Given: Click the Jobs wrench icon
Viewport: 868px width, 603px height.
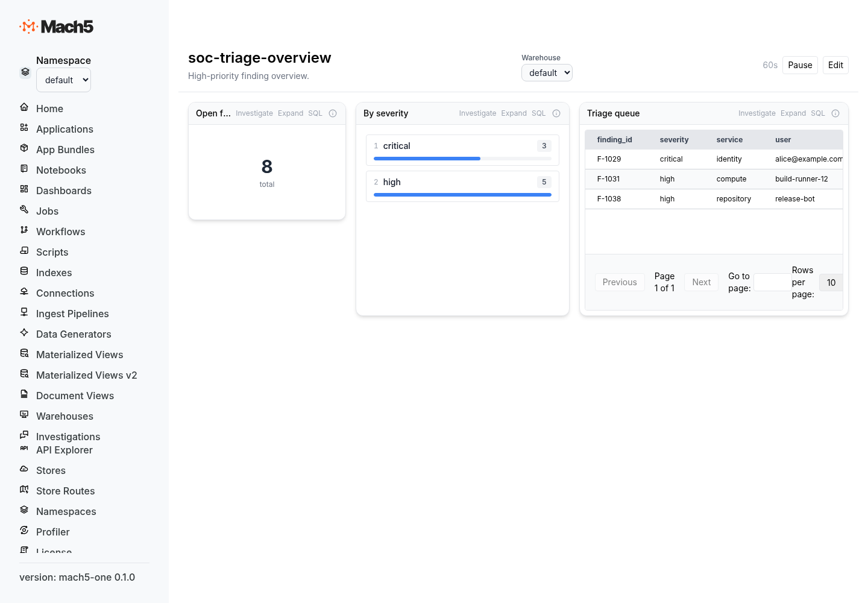Looking at the screenshot, I should (24, 210).
